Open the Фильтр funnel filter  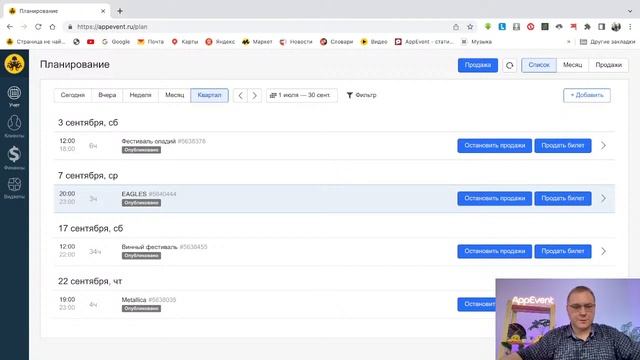pos(361,95)
